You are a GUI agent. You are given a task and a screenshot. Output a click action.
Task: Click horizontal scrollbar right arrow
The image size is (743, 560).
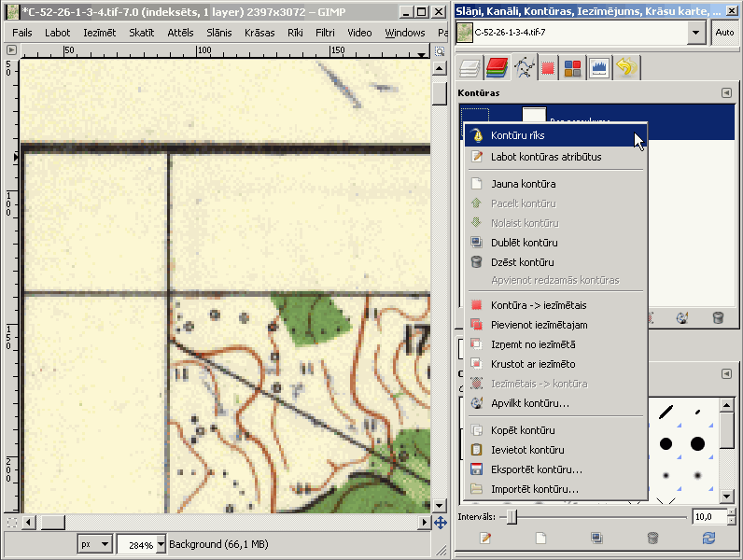[424, 523]
